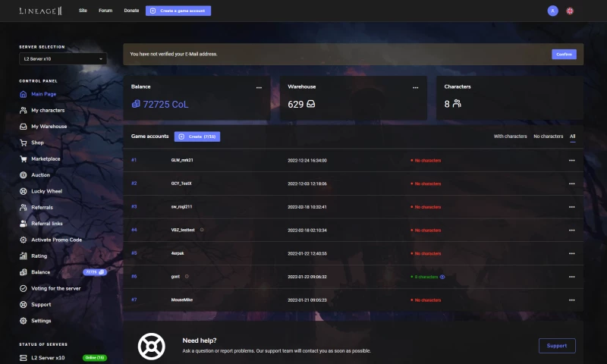
Task: Open the Forum menu item
Action: point(105,11)
